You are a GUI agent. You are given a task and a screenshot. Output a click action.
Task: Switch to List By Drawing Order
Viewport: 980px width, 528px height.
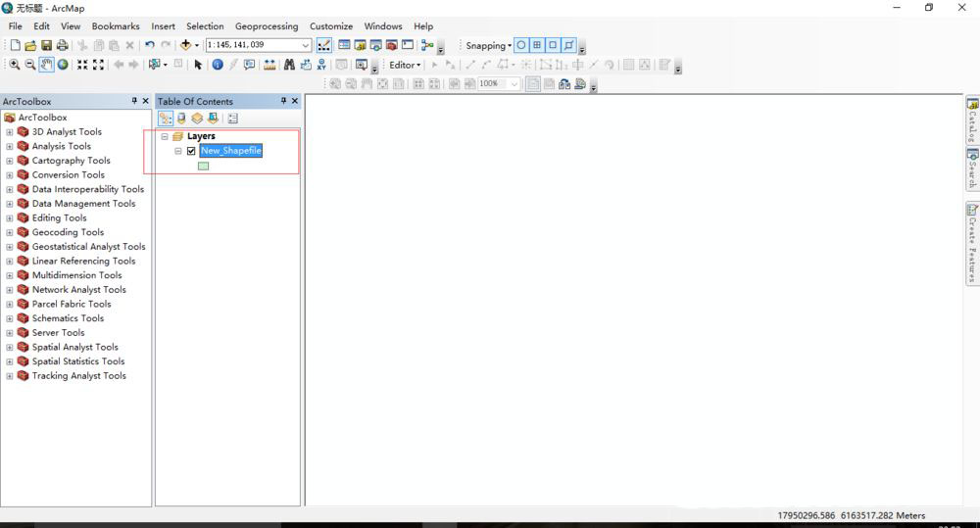tap(165, 119)
